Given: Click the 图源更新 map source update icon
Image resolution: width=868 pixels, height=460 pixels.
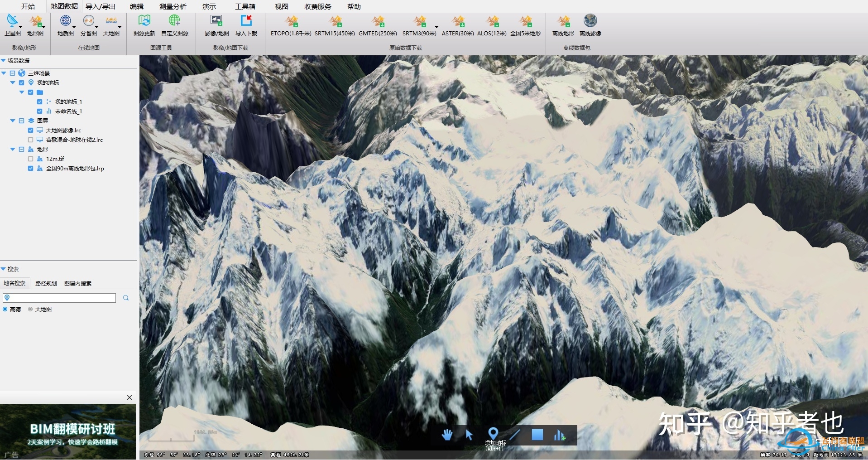Looking at the screenshot, I should [x=144, y=21].
